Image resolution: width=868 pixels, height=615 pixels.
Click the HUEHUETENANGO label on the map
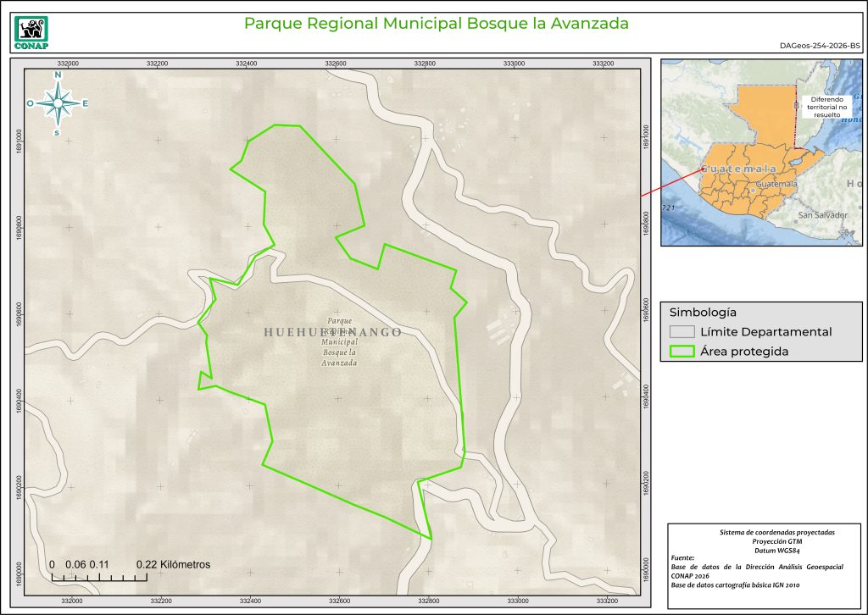[x=332, y=333]
